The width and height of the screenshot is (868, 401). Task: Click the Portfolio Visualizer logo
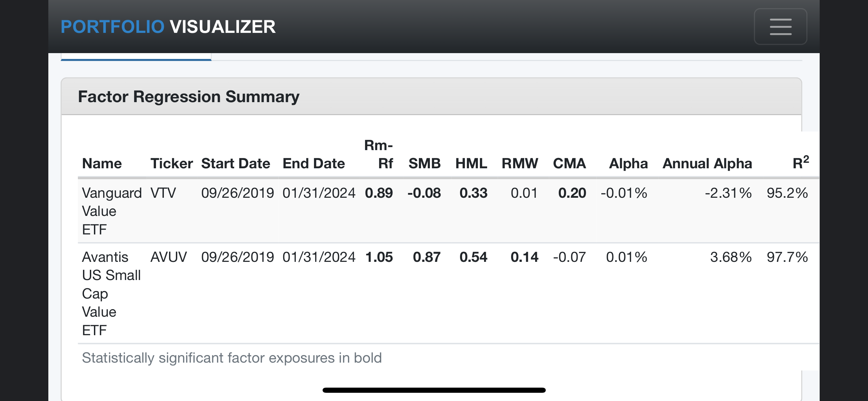(168, 27)
